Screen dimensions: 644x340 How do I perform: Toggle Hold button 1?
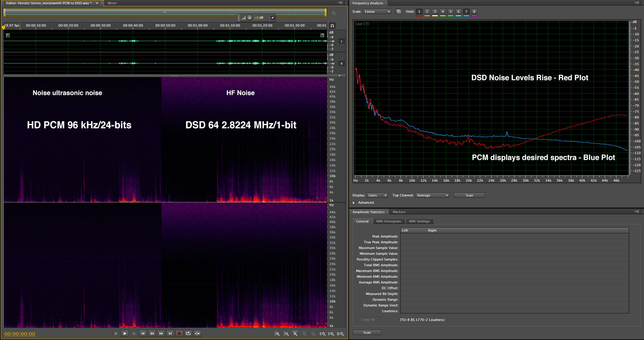pos(419,11)
